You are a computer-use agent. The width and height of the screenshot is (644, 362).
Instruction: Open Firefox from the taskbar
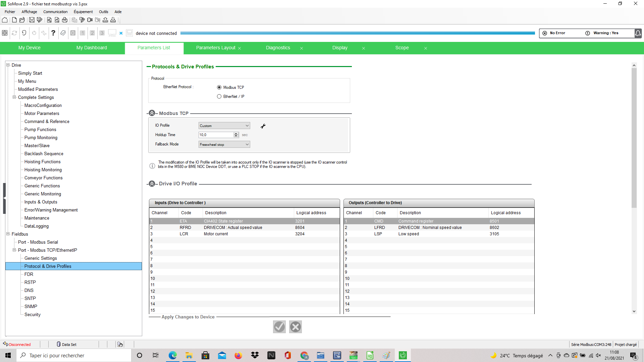click(x=238, y=355)
